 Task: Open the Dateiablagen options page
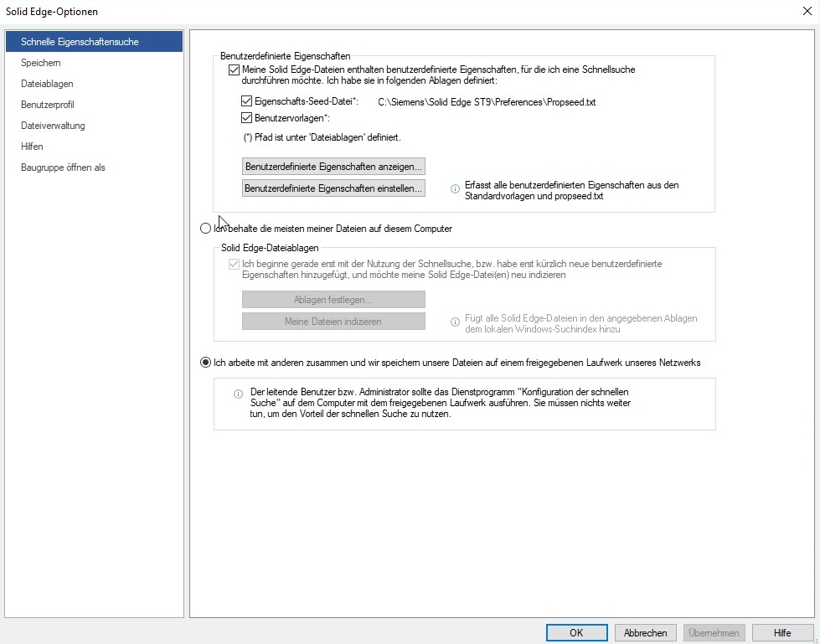(x=47, y=84)
